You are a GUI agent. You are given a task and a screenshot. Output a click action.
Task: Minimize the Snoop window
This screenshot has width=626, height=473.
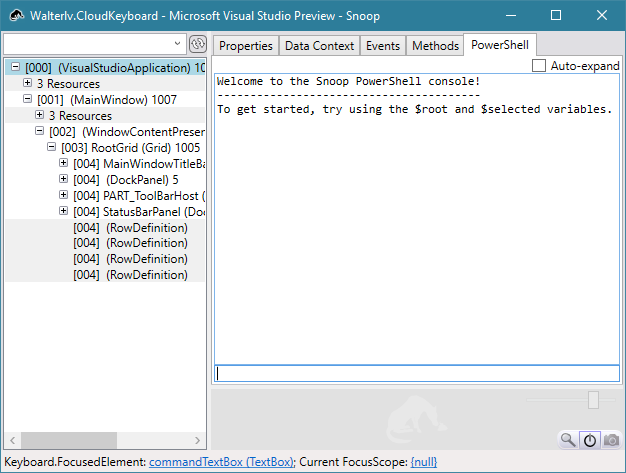(511, 16)
